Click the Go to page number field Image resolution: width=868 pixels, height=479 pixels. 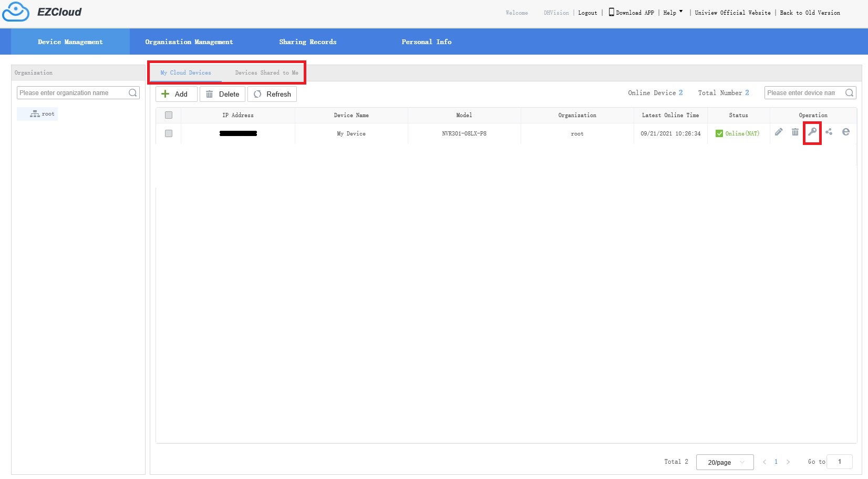pyautogui.click(x=840, y=462)
